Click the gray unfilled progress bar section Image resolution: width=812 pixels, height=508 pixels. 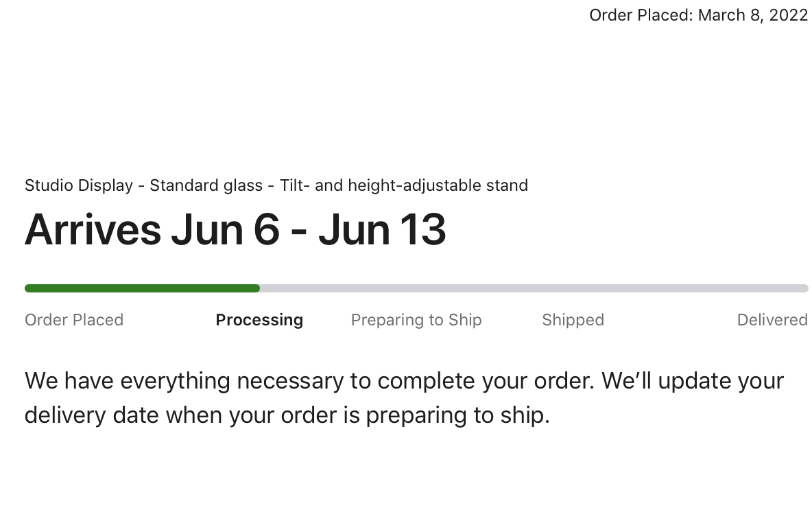(x=535, y=288)
